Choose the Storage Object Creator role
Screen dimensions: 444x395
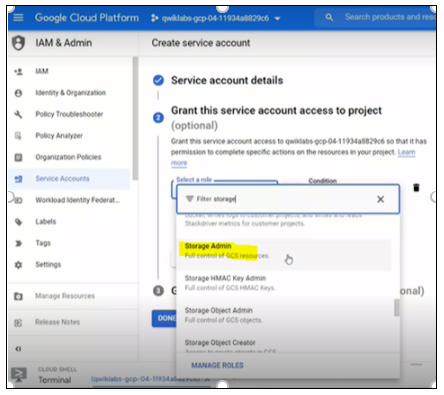284,346
